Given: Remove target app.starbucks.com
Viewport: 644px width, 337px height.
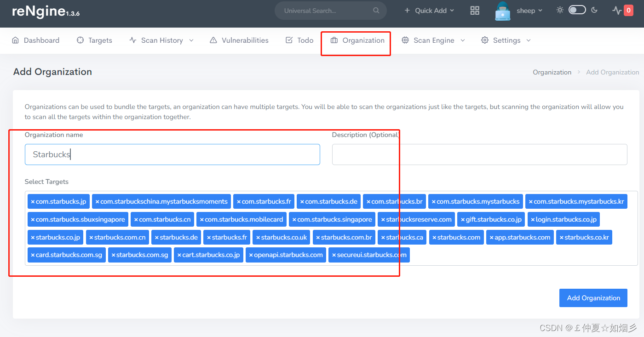Looking at the screenshot, I should click(491, 237).
